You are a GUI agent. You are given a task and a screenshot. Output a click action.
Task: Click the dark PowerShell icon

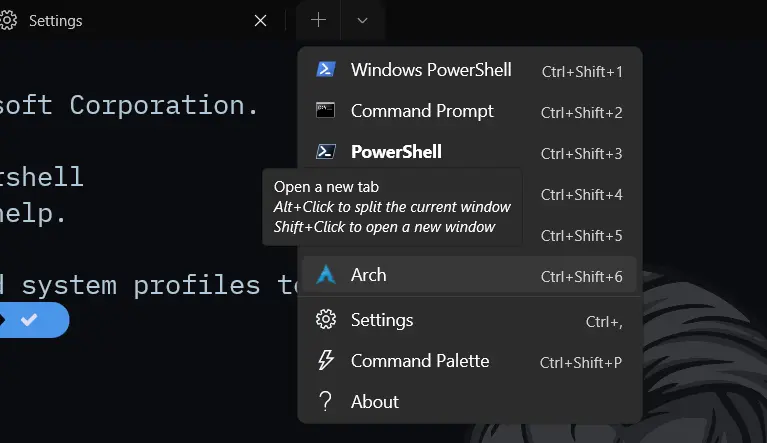(326, 152)
